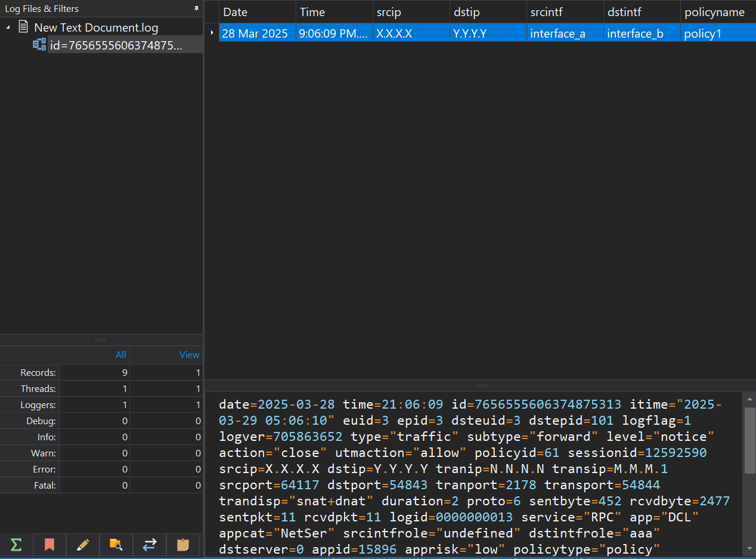Image resolution: width=756 pixels, height=559 pixels.
Task: Open the statistics sigma tab
Action: pyautogui.click(x=16, y=544)
